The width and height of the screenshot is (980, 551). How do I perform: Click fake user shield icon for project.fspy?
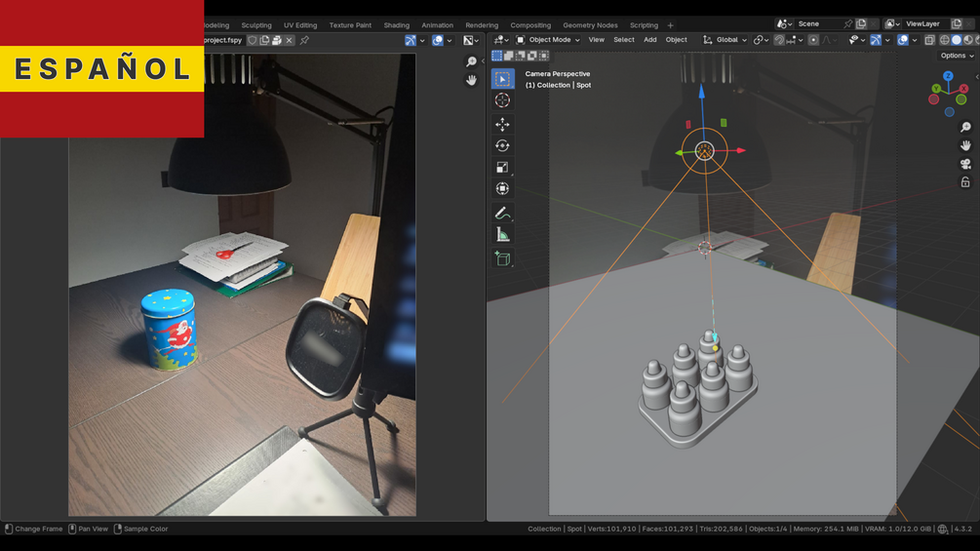coord(252,40)
